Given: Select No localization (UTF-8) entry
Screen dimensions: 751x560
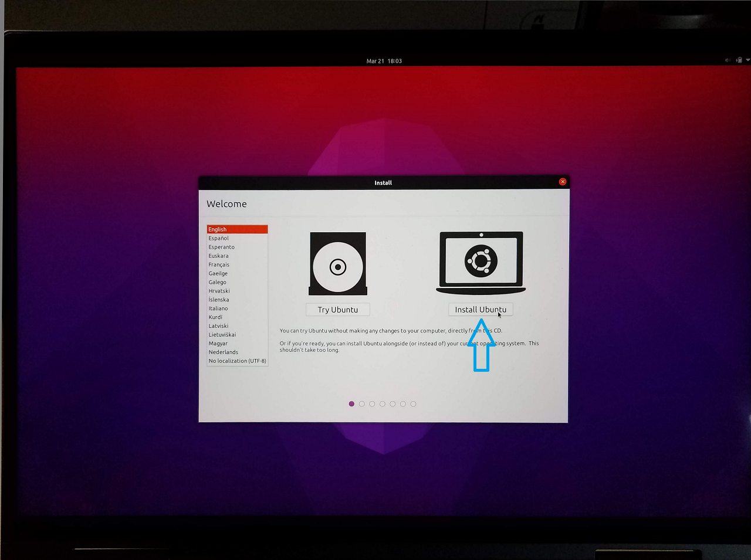Looking at the screenshot, I should (x=237, y=361).
